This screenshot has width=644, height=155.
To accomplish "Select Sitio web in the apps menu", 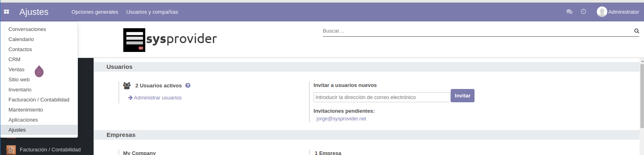I will [x=39, y=79].
